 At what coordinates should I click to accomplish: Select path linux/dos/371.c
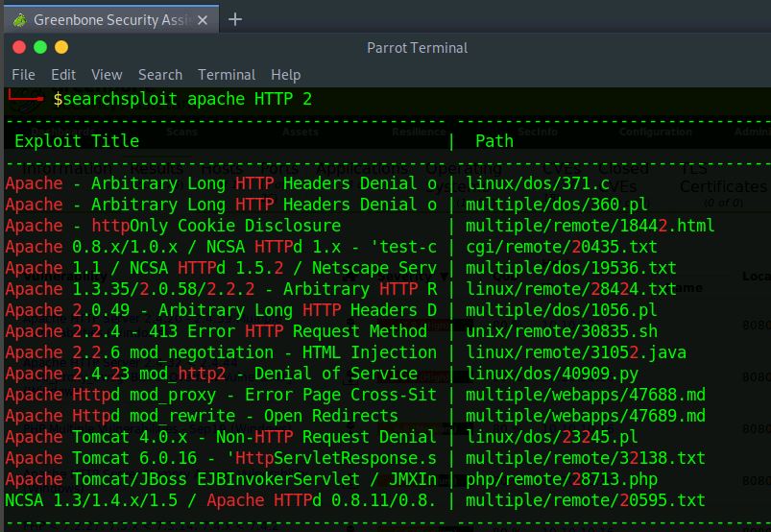(x=538, y=183)
